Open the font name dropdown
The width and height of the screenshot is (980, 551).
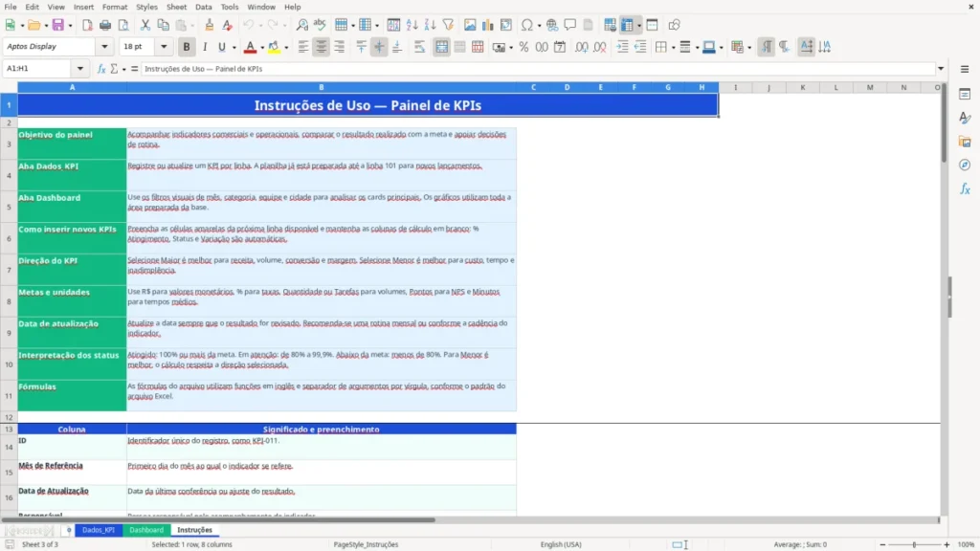pos(104,46)
